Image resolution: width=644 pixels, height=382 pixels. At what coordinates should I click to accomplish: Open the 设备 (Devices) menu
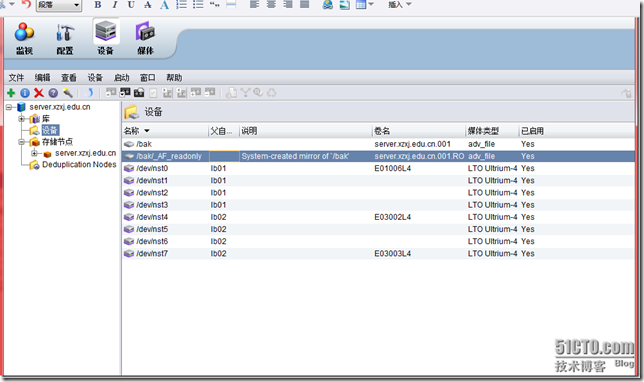tap(95, 78)
